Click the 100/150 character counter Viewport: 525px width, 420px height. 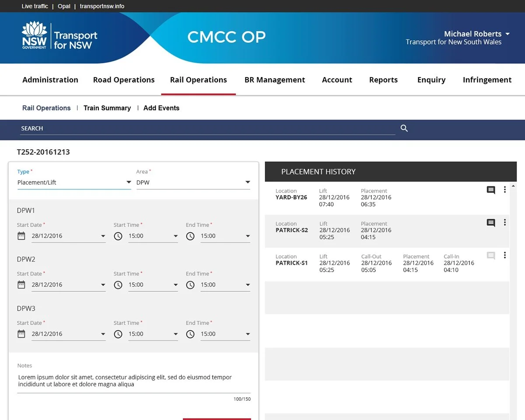coord(242,399)
